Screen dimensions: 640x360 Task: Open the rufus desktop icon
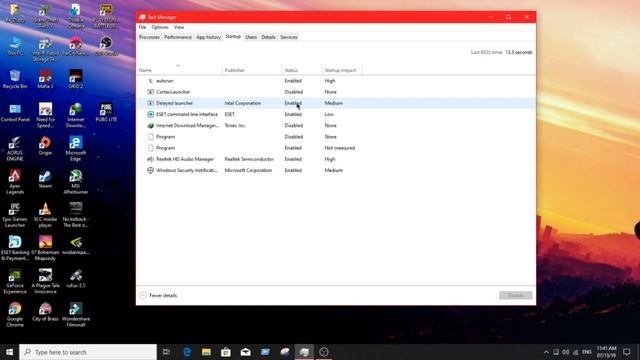click(76, 279)
